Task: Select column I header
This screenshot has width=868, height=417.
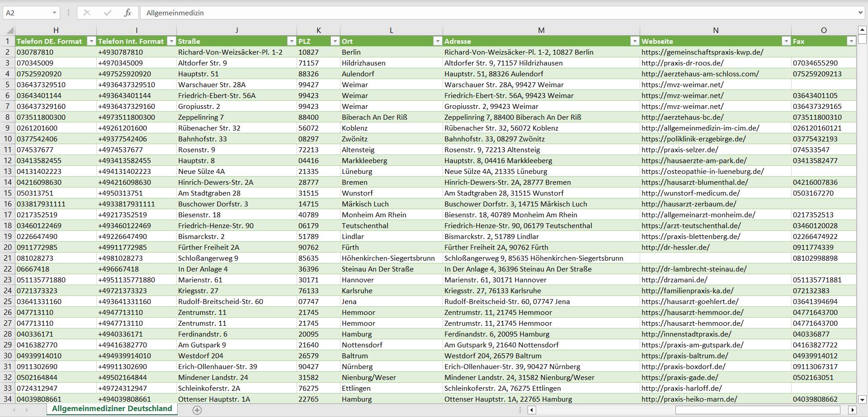Action: click(137, 30)
